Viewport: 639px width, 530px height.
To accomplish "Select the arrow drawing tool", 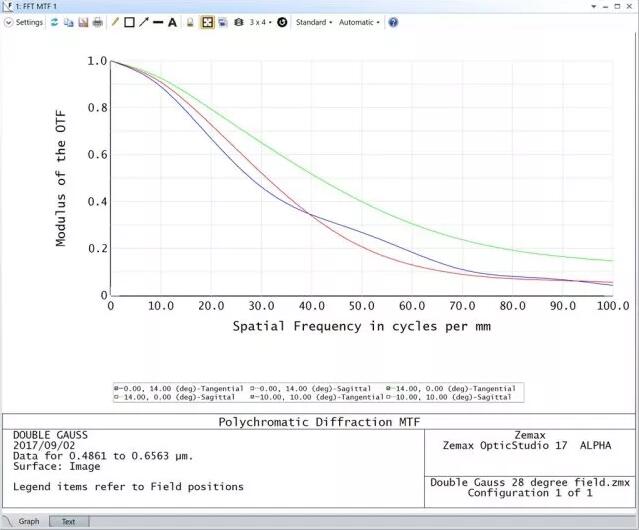I will point(143,22).
